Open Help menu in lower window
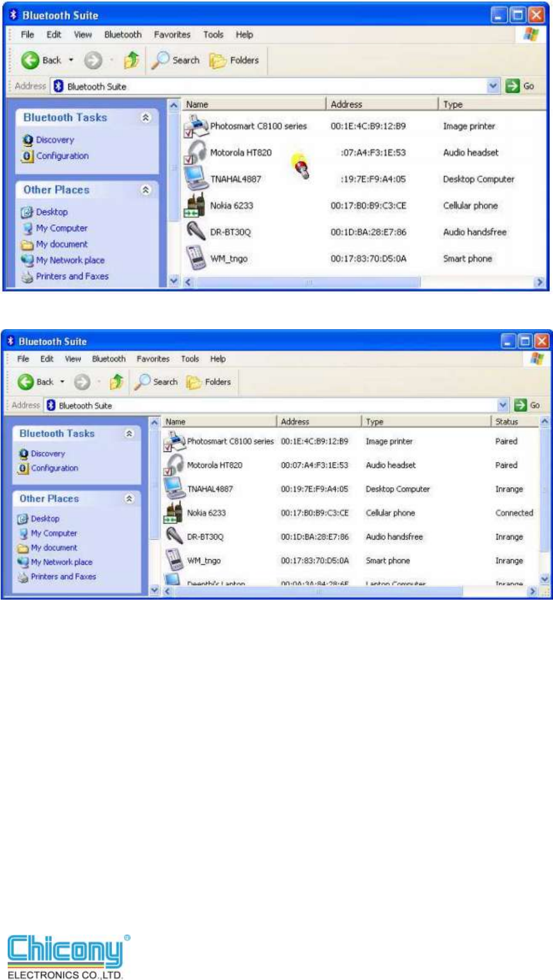This screenshot has height=980, width=553. point(218,359)
